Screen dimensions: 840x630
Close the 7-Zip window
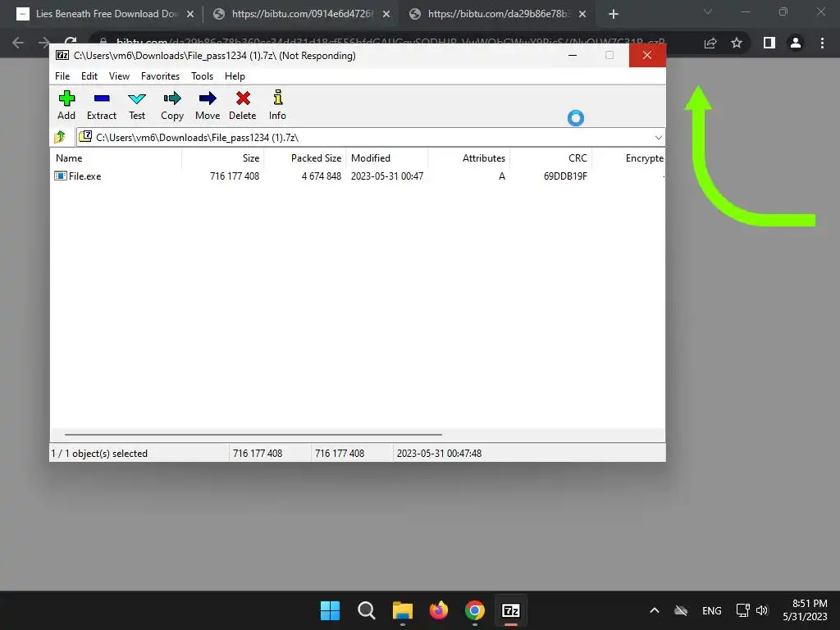(x=647, y=55)
